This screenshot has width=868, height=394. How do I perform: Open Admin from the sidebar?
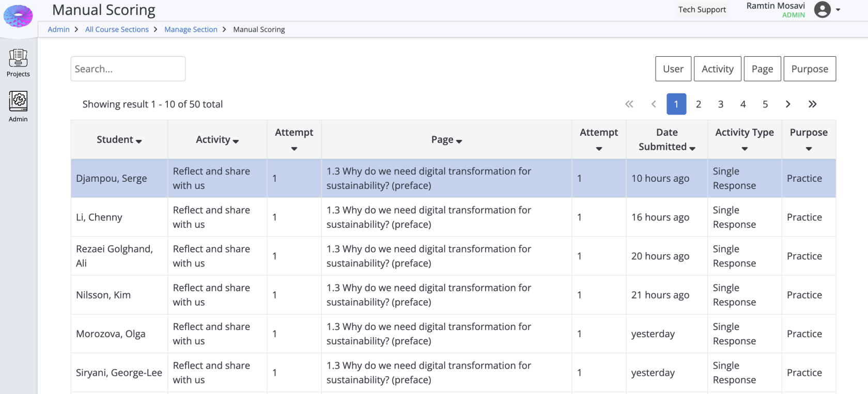pyautogui.click(x=18, y=107)
